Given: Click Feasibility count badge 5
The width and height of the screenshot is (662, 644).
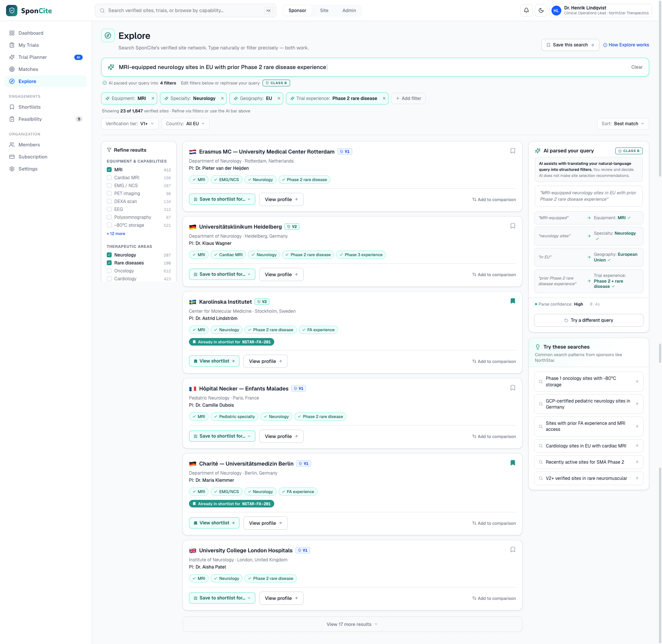Looking at the screenshot, I should pos(79,119).
